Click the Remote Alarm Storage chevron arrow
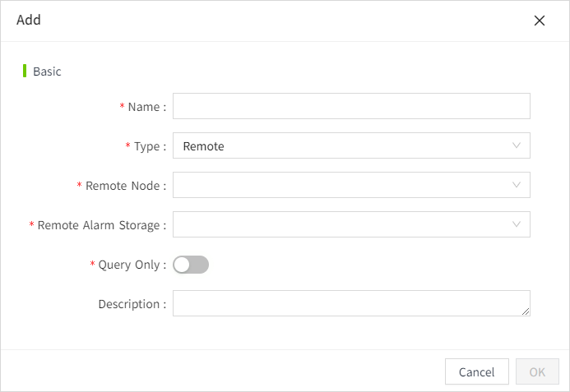 tap(517, 224)
